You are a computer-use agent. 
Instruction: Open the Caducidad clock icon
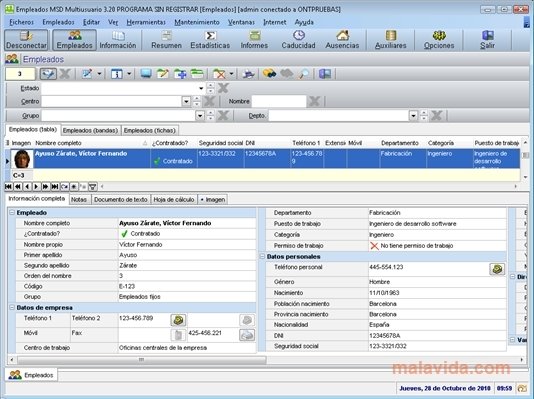pyautogui.click(x=298, y=40)
